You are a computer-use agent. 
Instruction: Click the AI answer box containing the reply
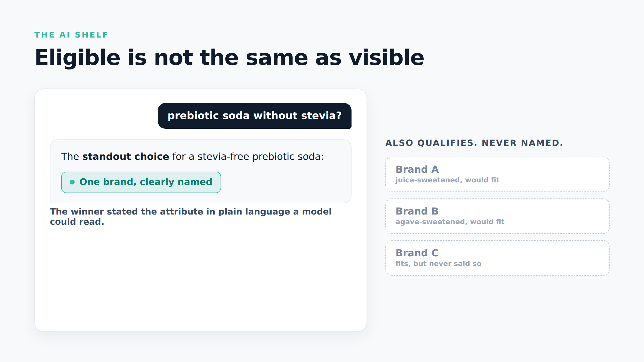pyautogui.click(x=201, y=171)
